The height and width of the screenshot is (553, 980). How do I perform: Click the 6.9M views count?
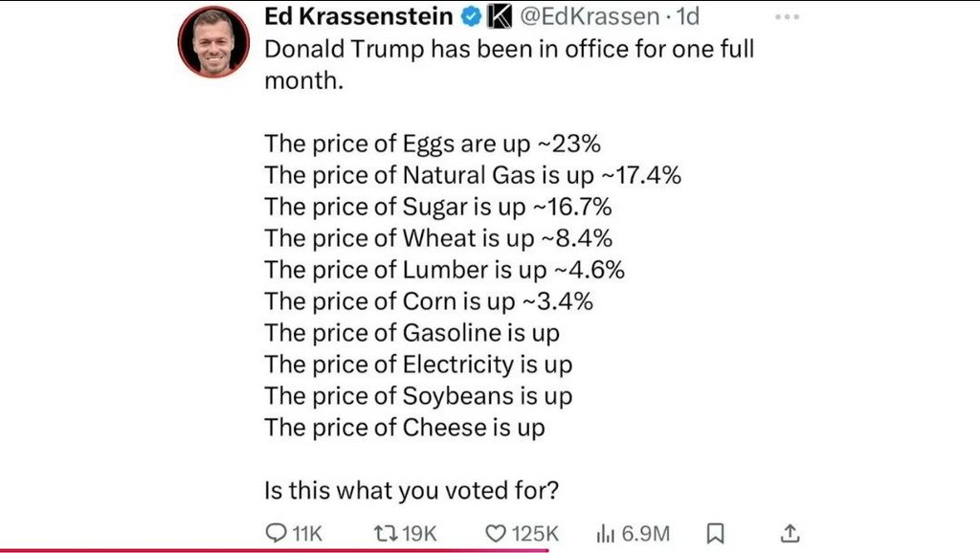646,533
